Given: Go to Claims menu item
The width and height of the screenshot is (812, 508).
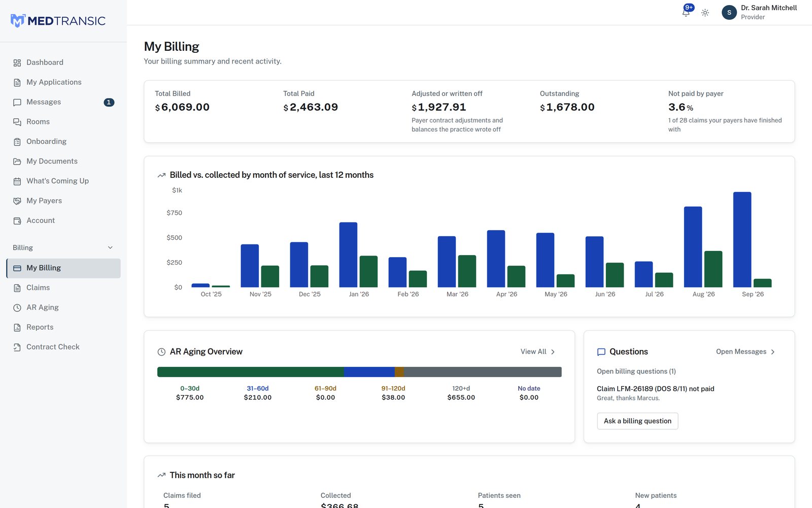Looking at the screenshot, I should pyautogui.click(x=63, y=288).
